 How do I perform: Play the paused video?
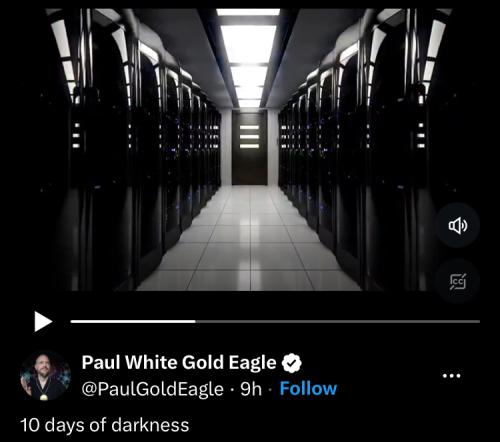click(x=43, y=322)
